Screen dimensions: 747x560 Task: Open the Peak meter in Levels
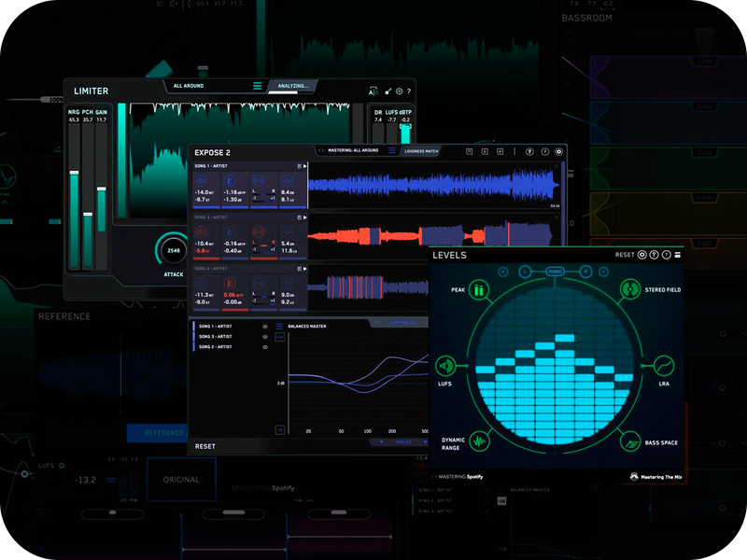click(480, 290)
